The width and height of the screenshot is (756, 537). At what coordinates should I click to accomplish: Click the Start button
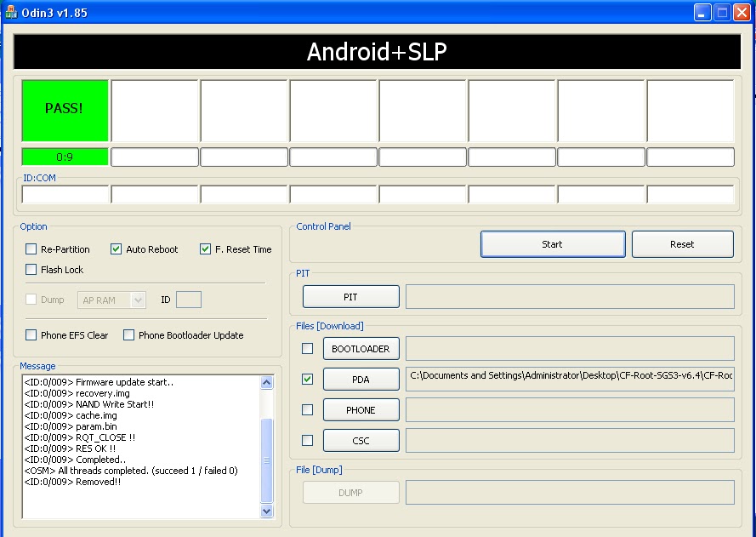[553, 244]
